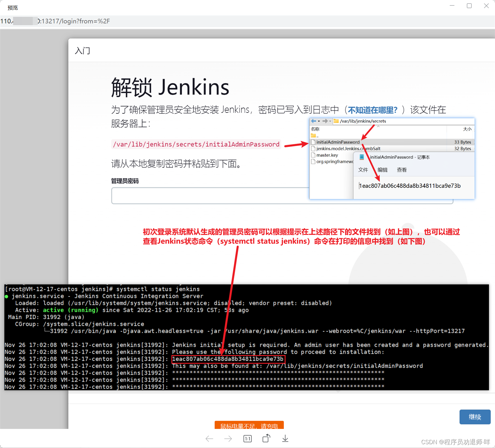
Task: Click the Notepad icon in title bar
Action: 361,157
